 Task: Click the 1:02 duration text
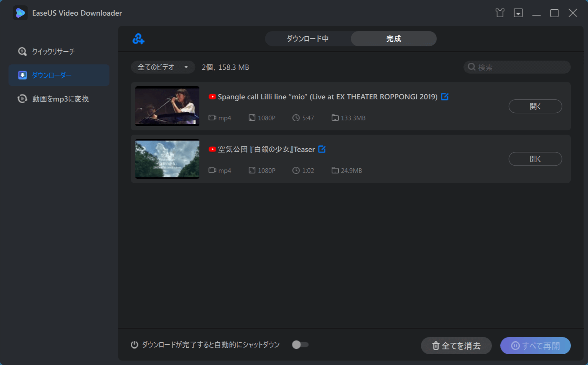tap(308, 170)
